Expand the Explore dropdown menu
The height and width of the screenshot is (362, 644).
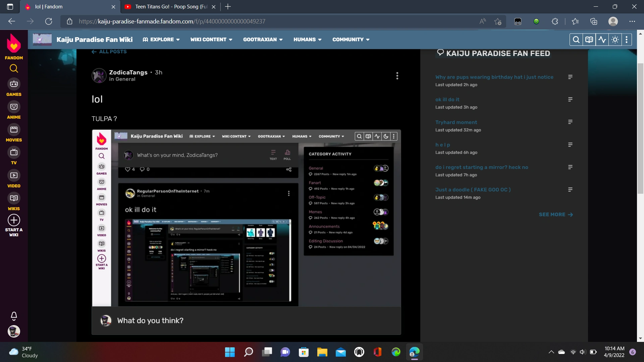[x=161, y=40]
